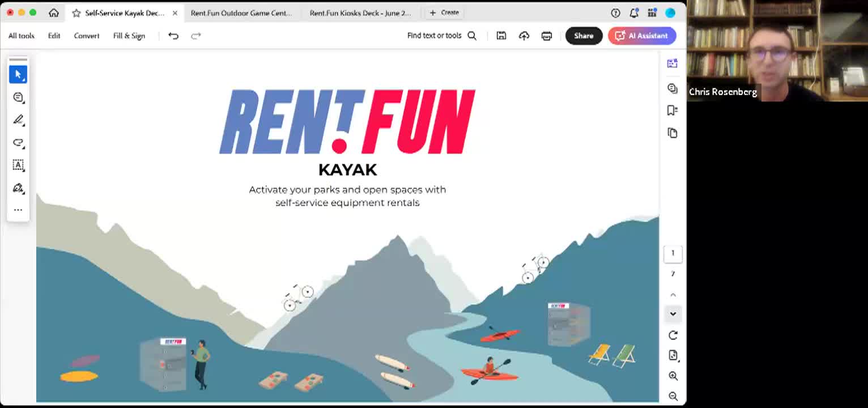Screen dimensions: 868x408
Task: Open the Page thumbnails panel icon
Action: coord(673,133)
